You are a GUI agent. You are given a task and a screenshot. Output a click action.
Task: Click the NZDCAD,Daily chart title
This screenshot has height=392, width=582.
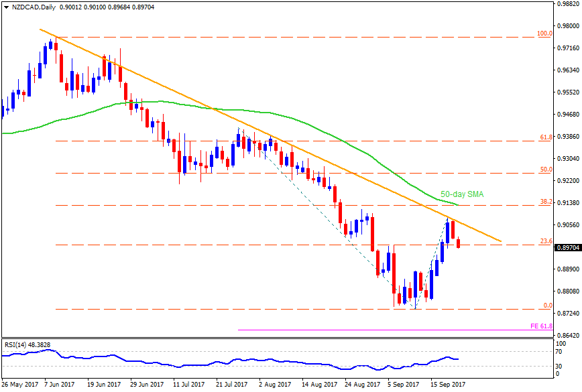click(34, 7)
